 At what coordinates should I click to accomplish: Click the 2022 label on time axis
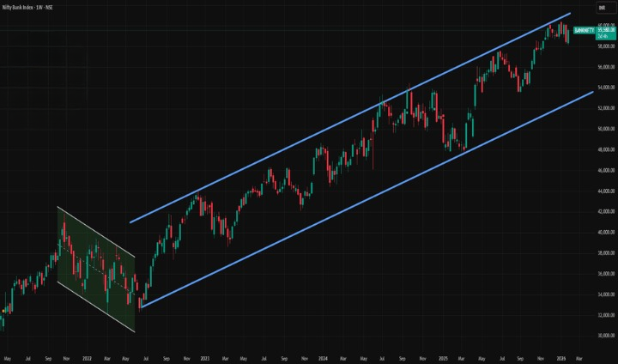(x=86, y=356)
